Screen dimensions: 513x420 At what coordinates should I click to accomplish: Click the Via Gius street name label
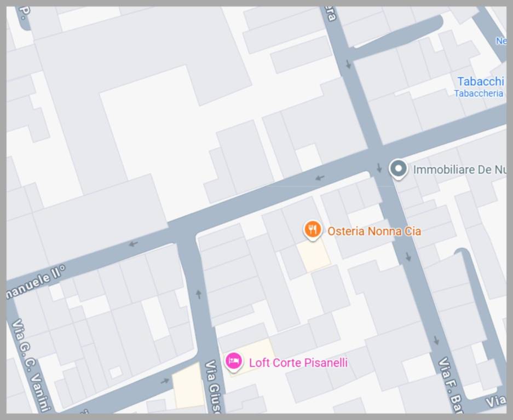pos(214,386)
